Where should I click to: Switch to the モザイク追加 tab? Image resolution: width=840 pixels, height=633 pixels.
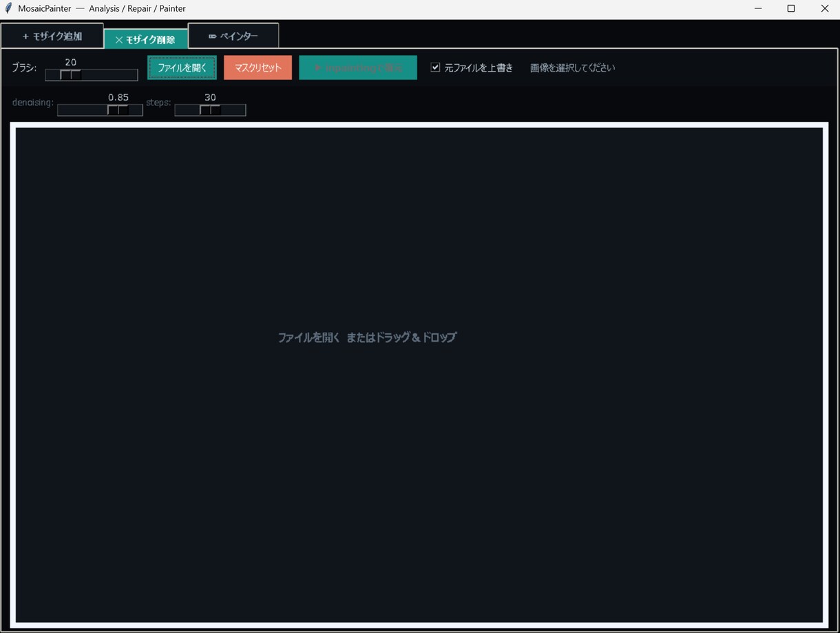click(52, 36)
